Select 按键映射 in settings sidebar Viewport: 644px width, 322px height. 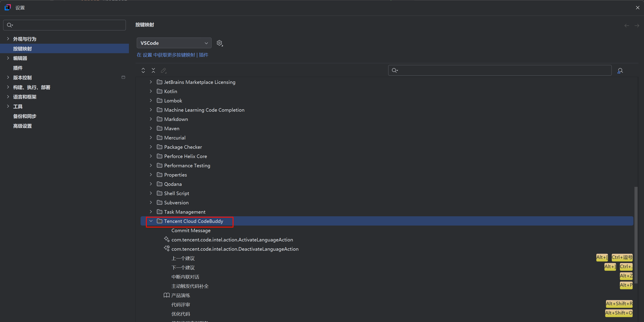(x=64, y=49)
